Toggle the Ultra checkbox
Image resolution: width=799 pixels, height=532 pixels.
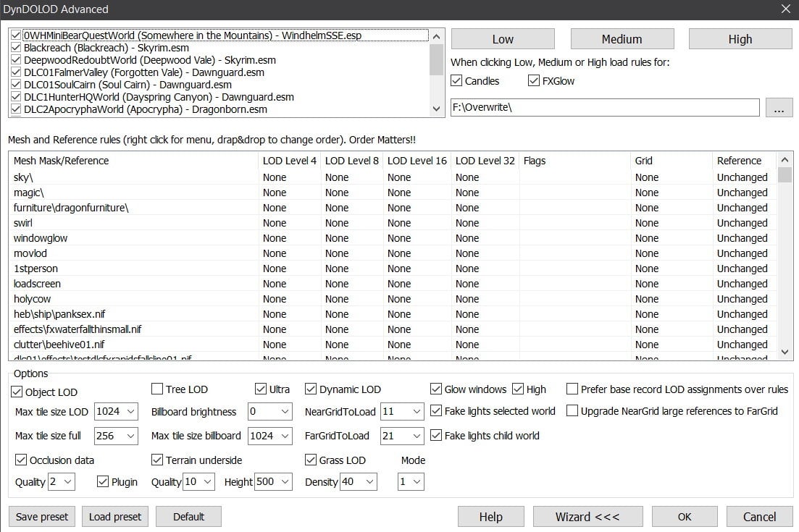click(260, 389)
